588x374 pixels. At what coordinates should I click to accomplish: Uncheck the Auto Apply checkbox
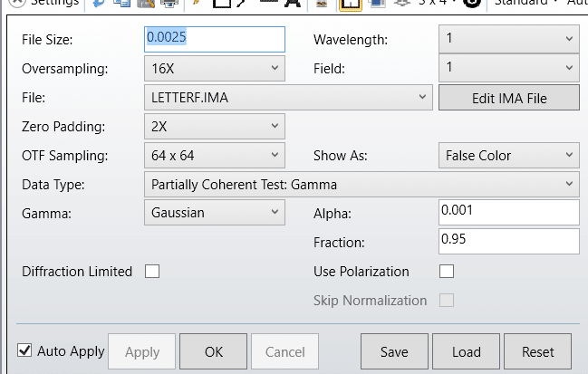(25, 351)
